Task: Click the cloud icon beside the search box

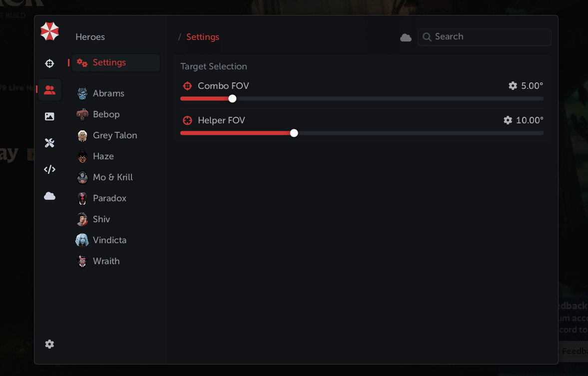Action: pyautogui.click(x=406, y=37)
